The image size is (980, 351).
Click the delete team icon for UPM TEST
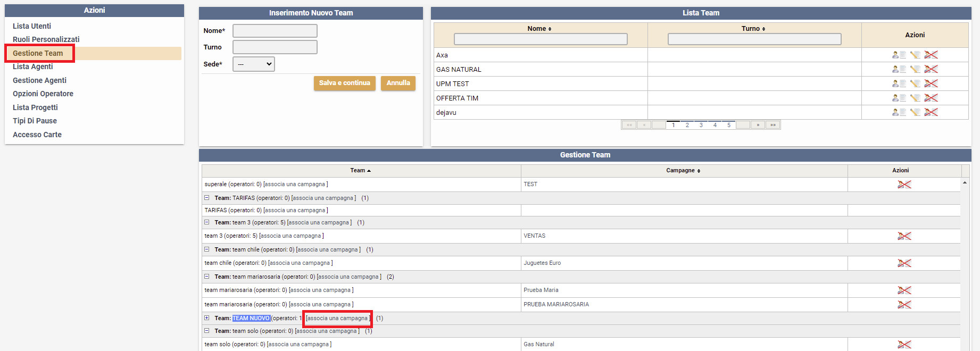[x=931, y=83]
